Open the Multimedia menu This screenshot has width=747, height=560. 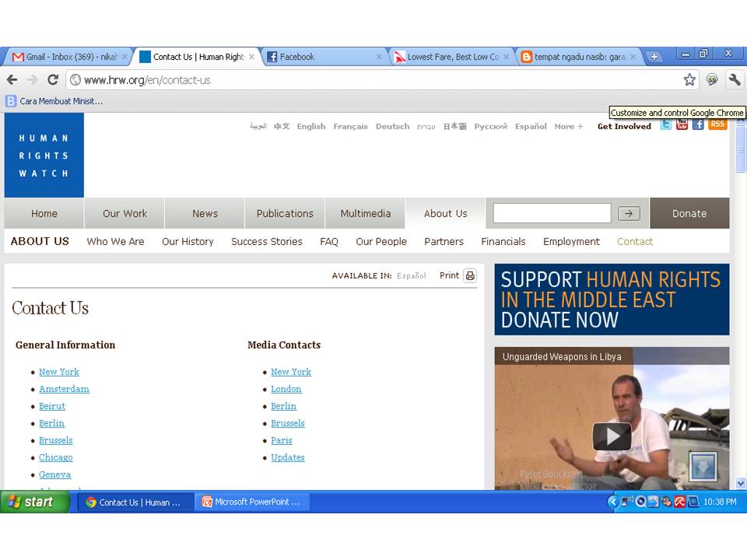tap(366, 213)
